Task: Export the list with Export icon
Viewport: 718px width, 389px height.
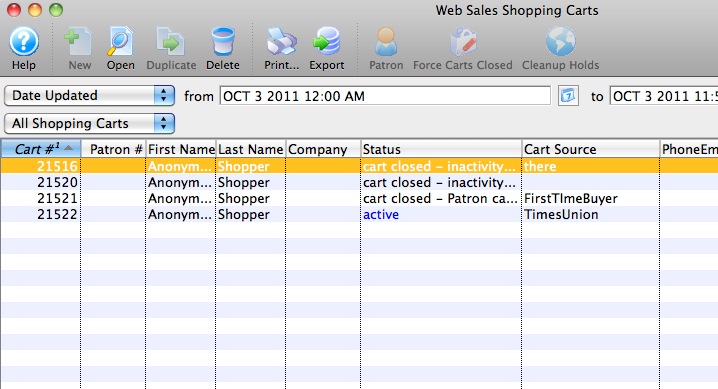Action: click(326, 48)
